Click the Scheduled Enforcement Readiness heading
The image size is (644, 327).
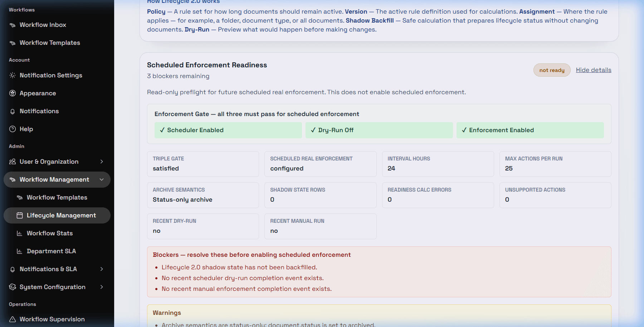207,65
